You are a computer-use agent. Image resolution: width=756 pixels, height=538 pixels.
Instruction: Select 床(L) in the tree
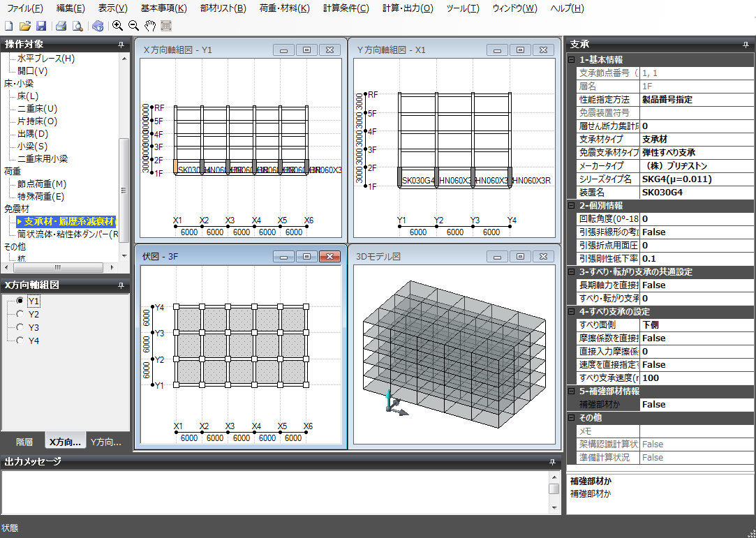point(28,96)
